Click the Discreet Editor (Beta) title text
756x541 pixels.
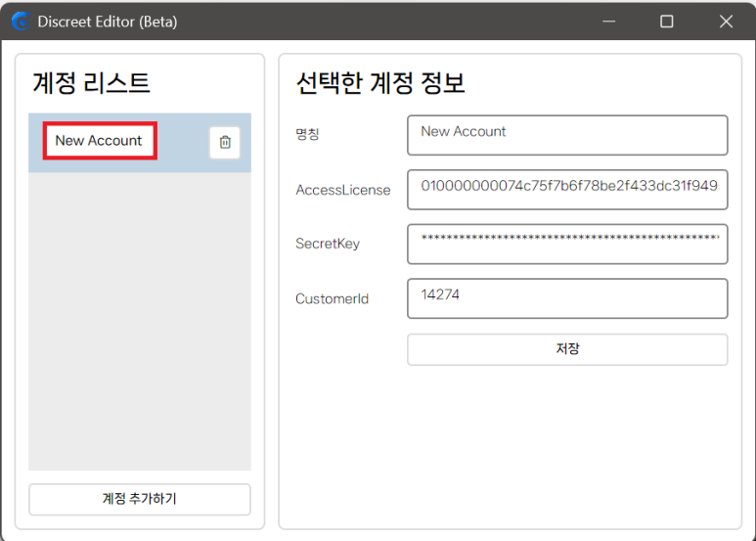point(108,22)
